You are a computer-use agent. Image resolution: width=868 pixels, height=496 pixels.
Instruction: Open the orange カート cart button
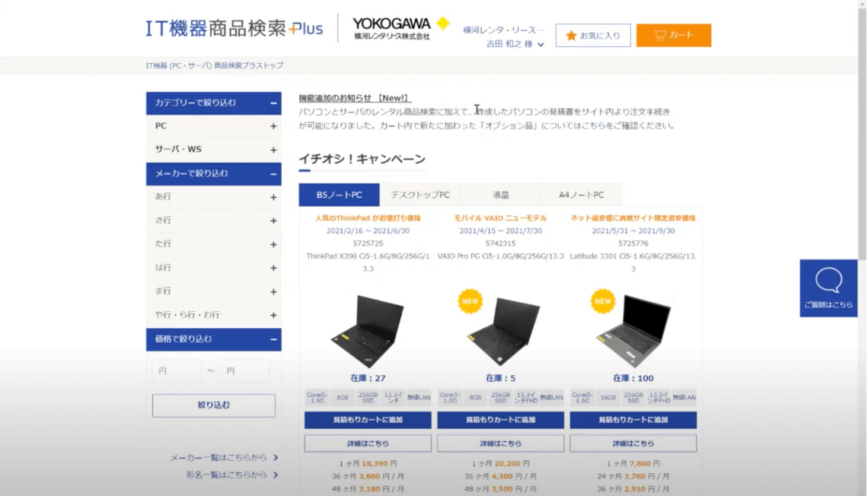point(673,36)
